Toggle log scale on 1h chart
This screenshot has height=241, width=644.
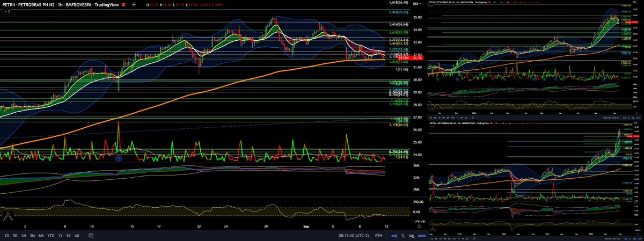(411, 235)
